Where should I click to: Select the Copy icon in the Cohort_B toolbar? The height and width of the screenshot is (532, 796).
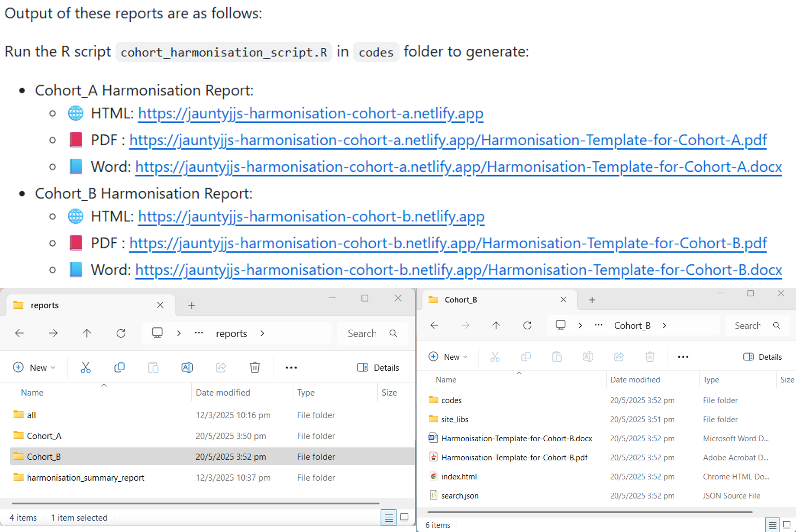point(526,357)
